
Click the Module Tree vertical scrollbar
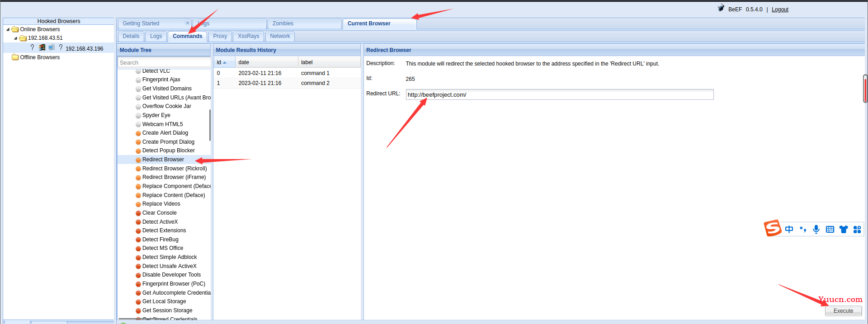click(x=210, y=125)
